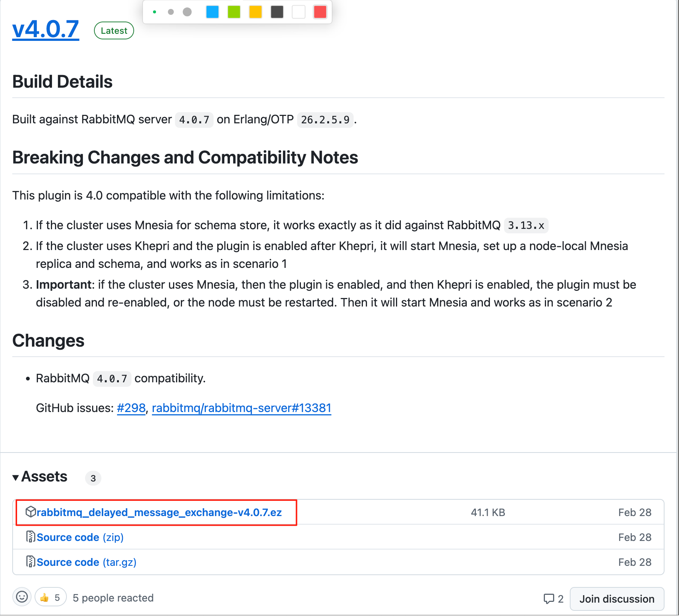Click the 41.1 KB file size text

488,512
